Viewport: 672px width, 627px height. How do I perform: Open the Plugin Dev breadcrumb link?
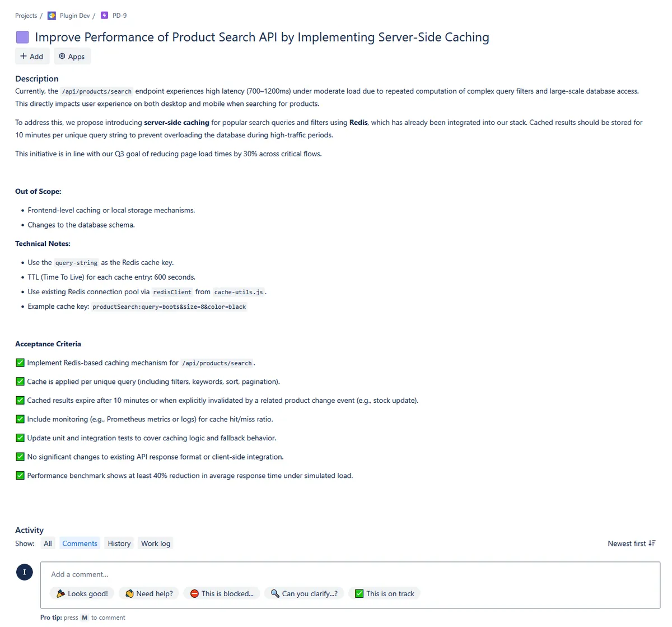click(x=75, y=16)
